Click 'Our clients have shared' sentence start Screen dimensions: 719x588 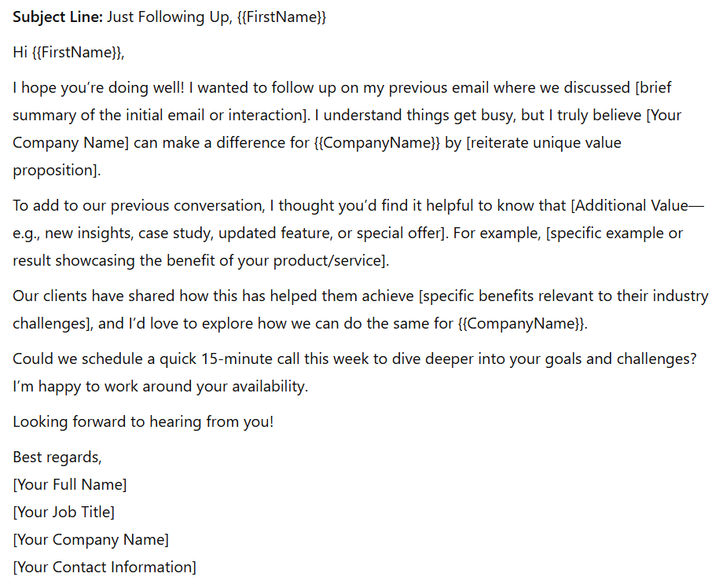point(94,296)
